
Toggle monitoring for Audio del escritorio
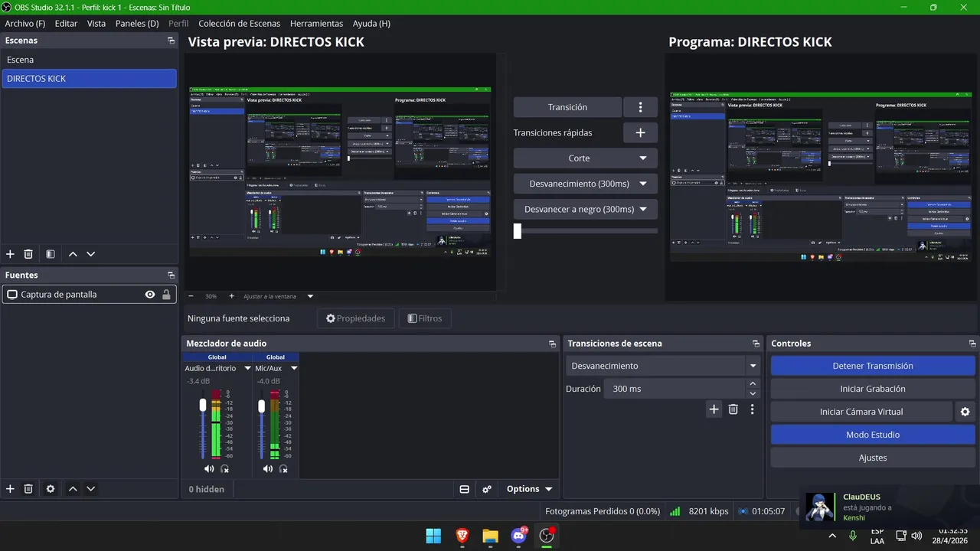(x=225, y=468)
